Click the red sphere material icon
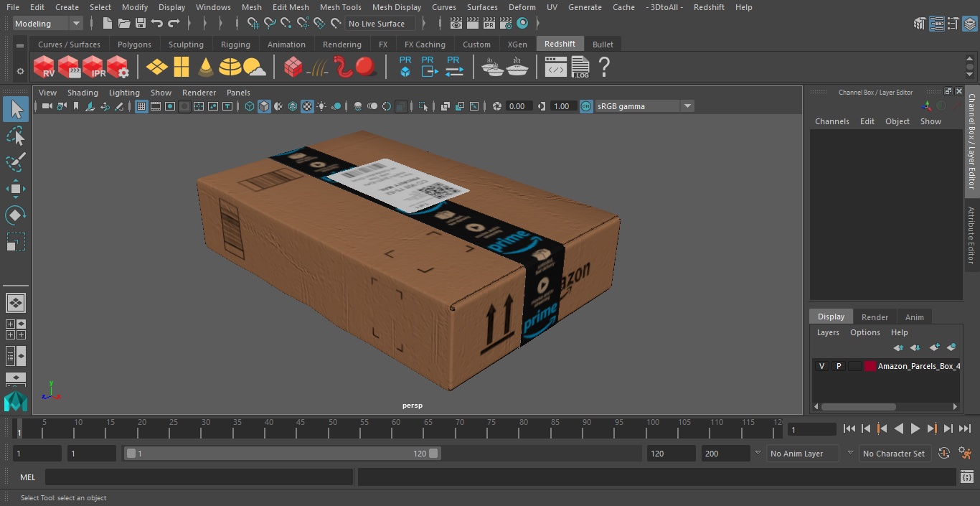This screenshot has height=506, width=980. point(366,67)
